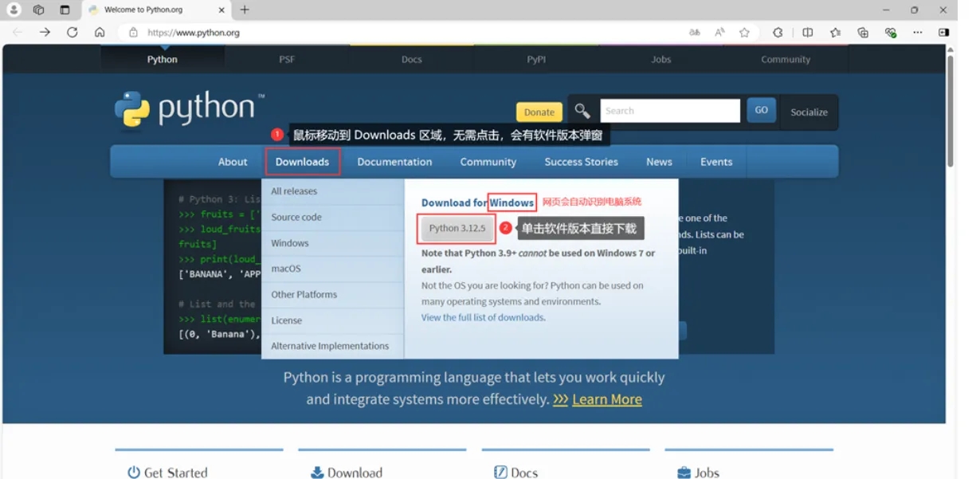The width and height of the screenshot is (980, 479).
Task: Click the page vertical scrollbar
Action: tap(950, 112)
